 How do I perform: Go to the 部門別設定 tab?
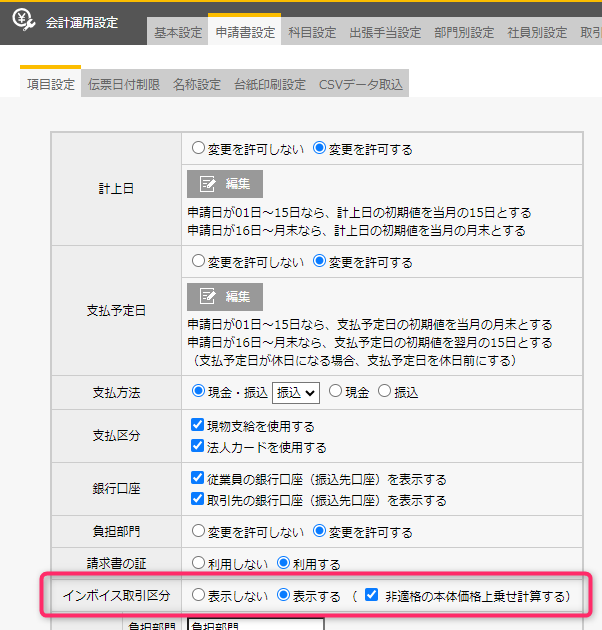[465, 32]
